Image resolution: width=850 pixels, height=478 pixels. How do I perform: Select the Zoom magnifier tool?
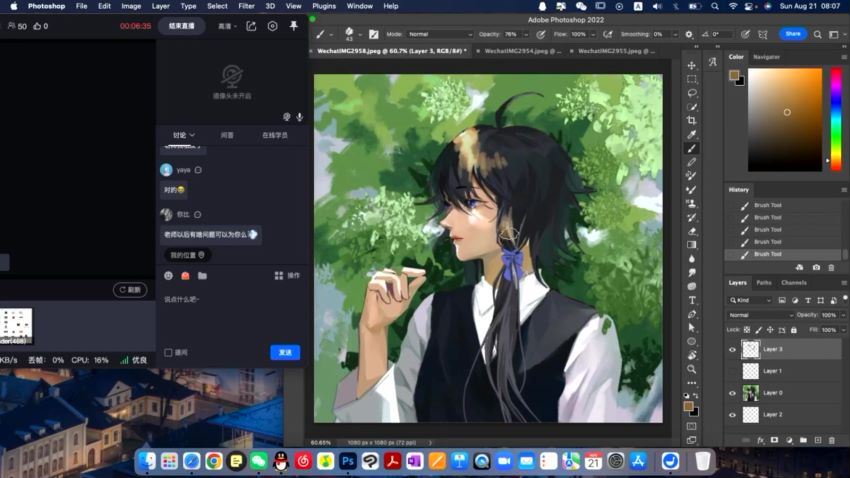(x=691, y=369)
